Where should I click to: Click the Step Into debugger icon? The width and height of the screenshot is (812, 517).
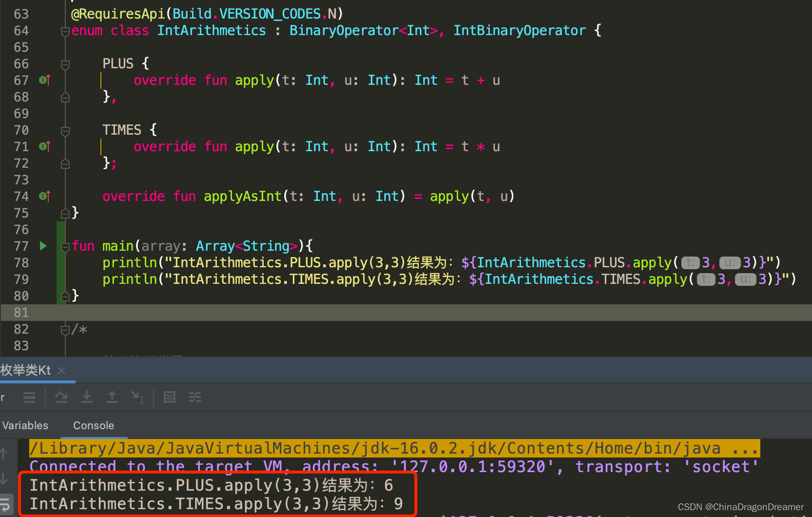pyautogui.click(x=87, y=398)
